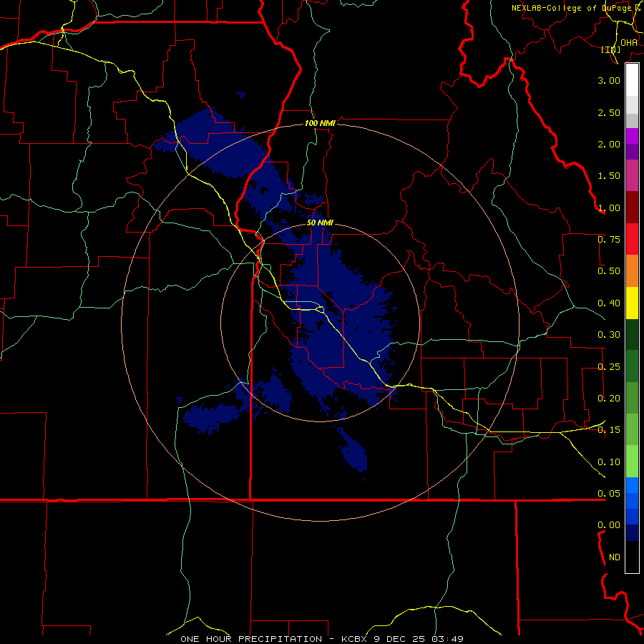Click the 1.50 legend value
This screenshot has width=644, height=644.
609,176
